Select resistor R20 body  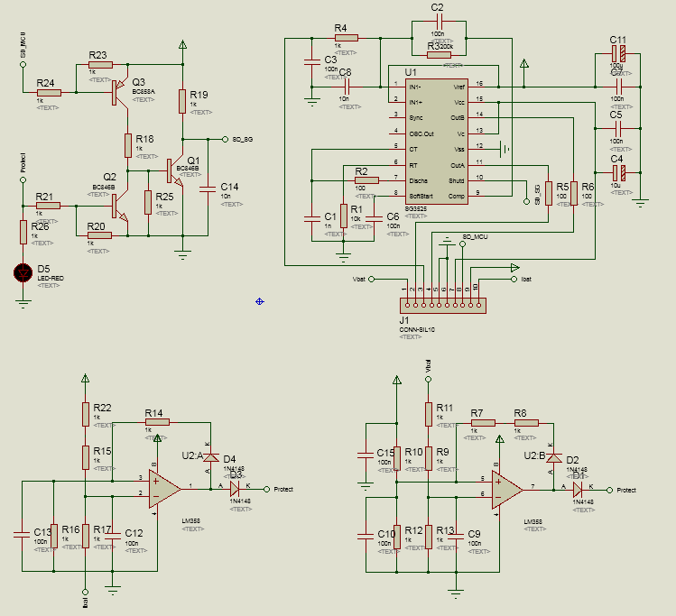99,235
